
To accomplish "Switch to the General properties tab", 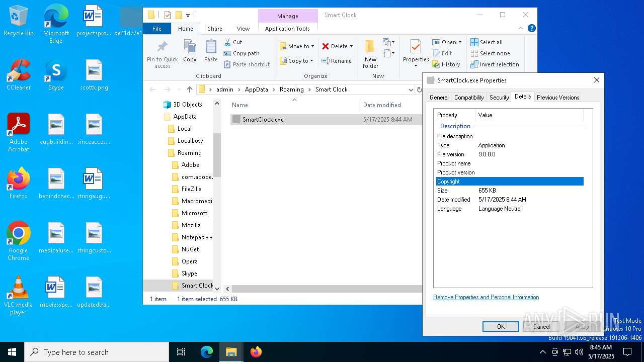I will pos(439,98).
